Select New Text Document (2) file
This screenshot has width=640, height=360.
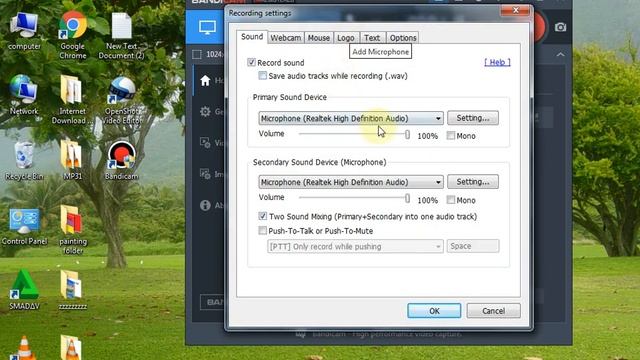(x=121, y=36)
